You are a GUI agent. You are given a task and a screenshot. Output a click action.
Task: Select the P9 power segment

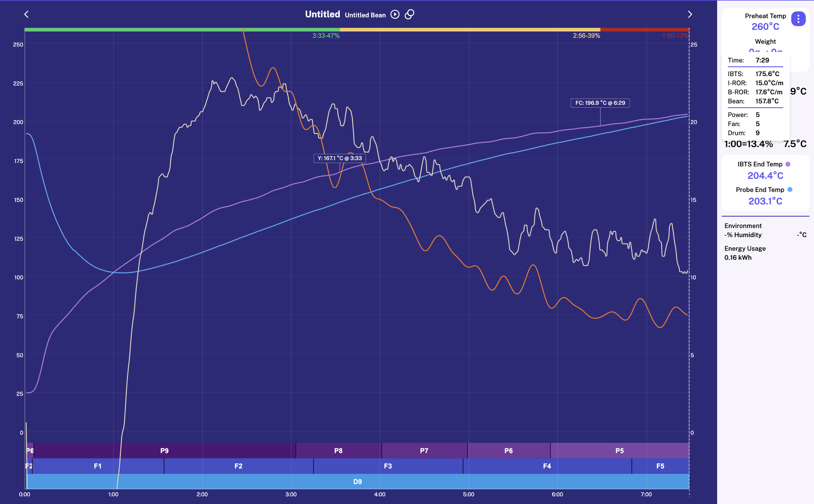164,451
